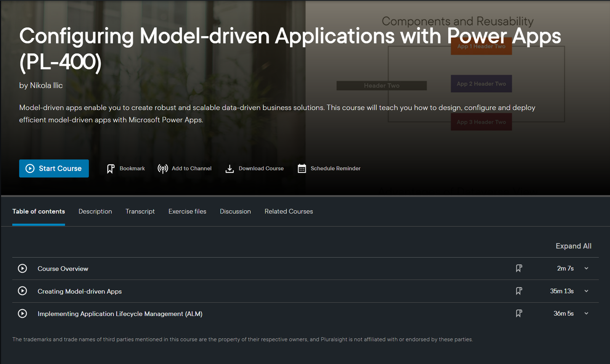
Task: Open Implementing Application Lifecycle Management (ALM) title
Action: click(120, 314)
